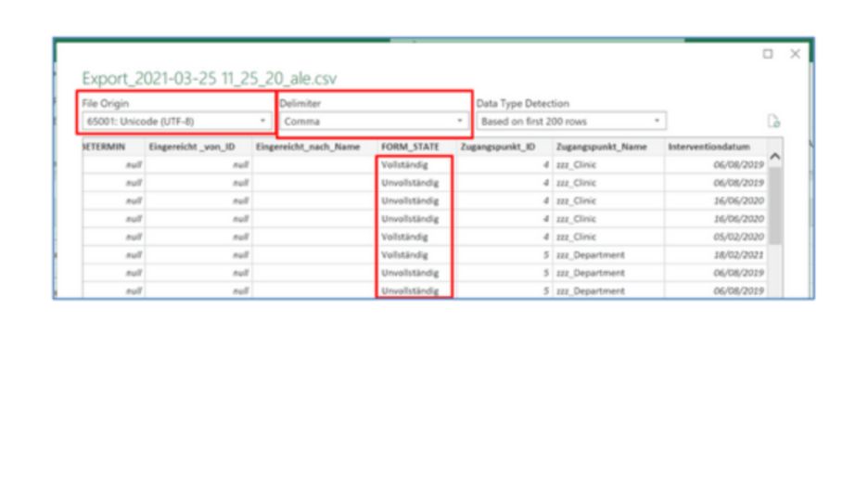This screenshot has width=868, height=489.
Task: Click the 05/02/2020 date cell
Action: coord(738,237)
